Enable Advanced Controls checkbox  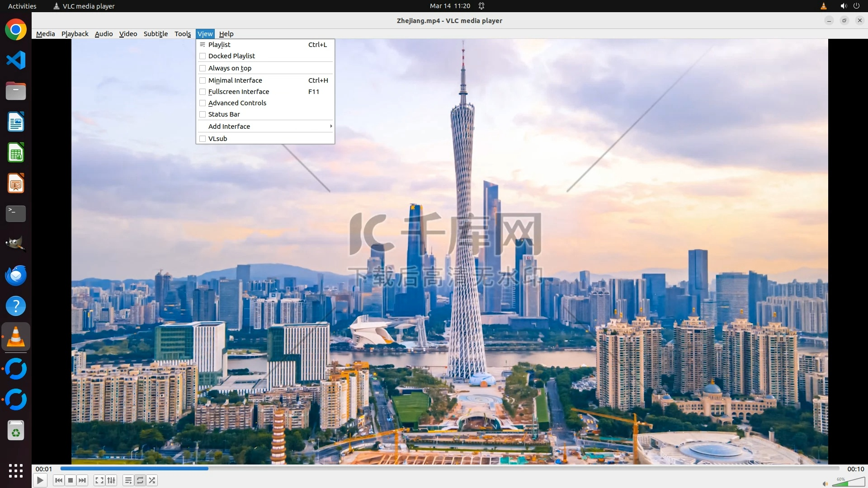tap(203, 103)
